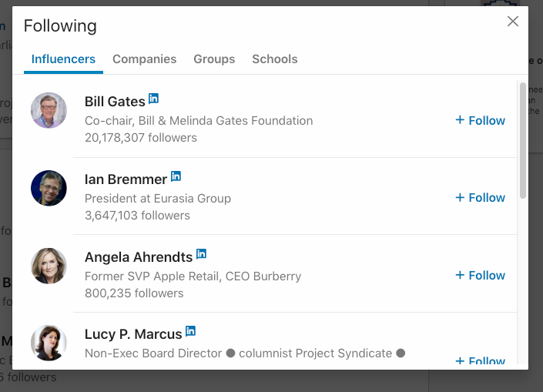Screen dimensions: 543x392
Task: Click the Bill Gates name link
Action: tap(115, 102)
